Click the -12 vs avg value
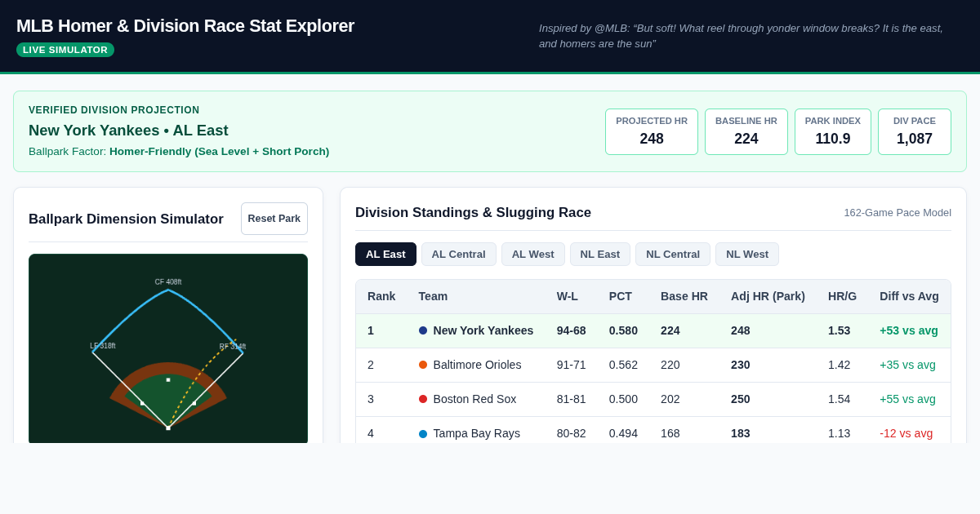 pos(906,433)
